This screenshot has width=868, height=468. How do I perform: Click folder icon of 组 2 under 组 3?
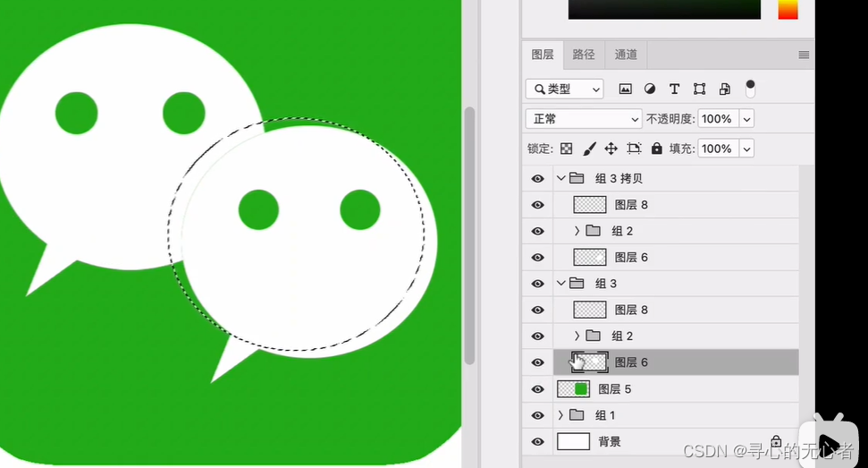594,336
